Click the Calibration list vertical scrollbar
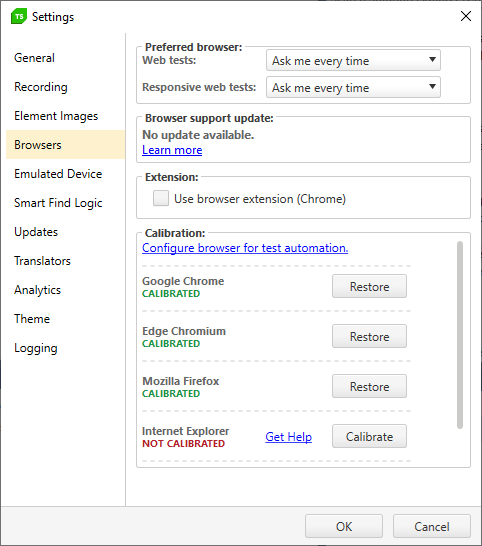The height and width of the screenshot is (546, 482). coord(460,335)
